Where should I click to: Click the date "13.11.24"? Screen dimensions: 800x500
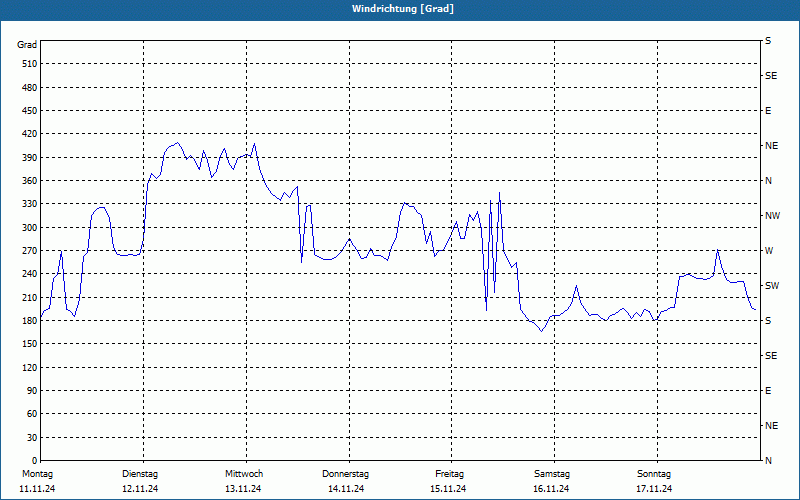(243, 489)
